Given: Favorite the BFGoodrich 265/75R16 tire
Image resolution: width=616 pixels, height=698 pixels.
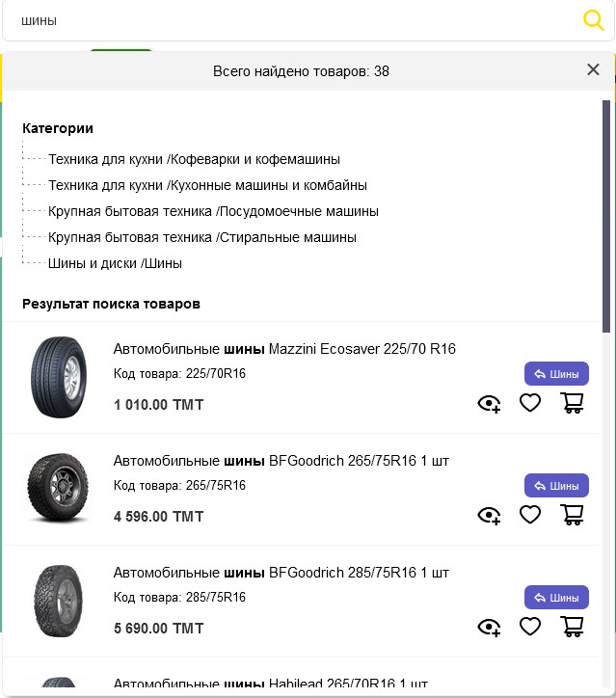Looking at the screenshot, I should (530, 515).
